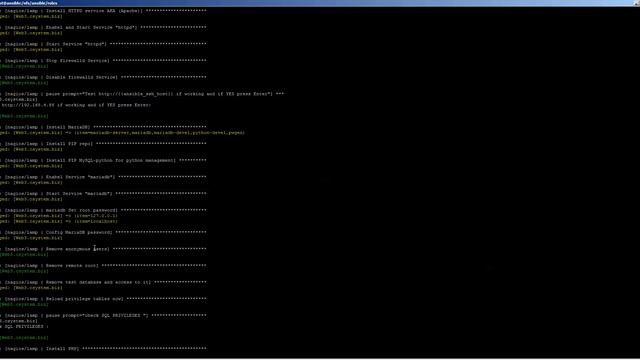This screenshot has height=360, width=640.
Task: Click the 'Install PHP' task line
Action: [x=103, y=349]
